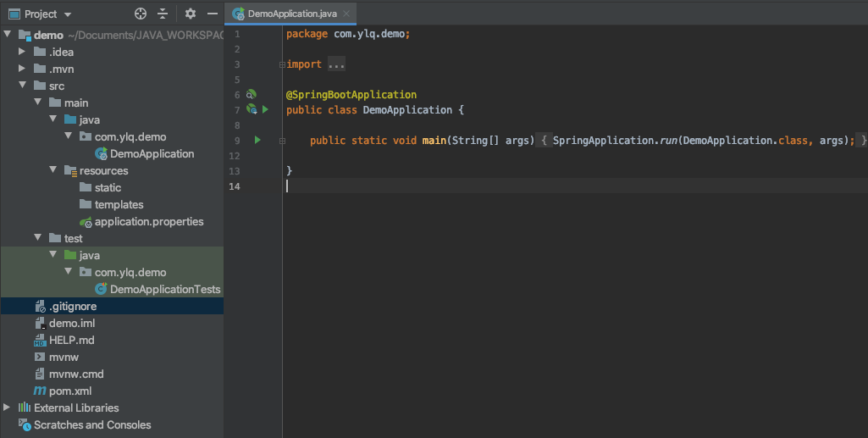The width and height of the screenshot is (868, 438).
Task: Expand the folded main method body
Action: pyautogui.click(x=282, y=141)
